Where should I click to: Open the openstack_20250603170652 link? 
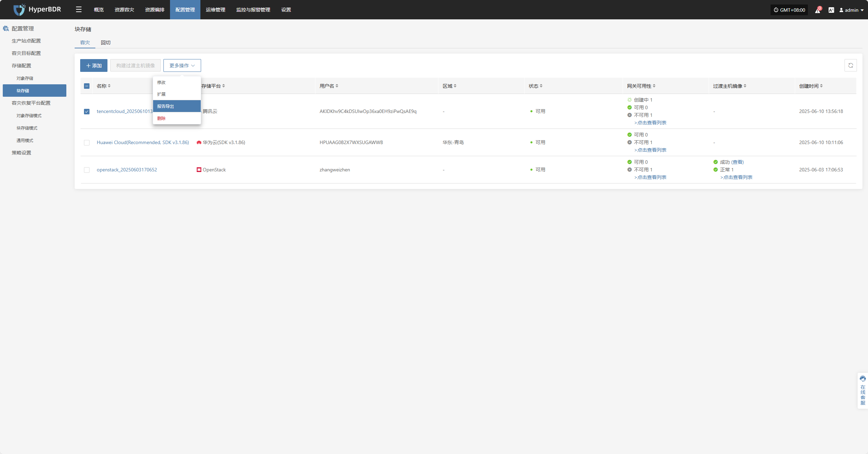(127, 170)
